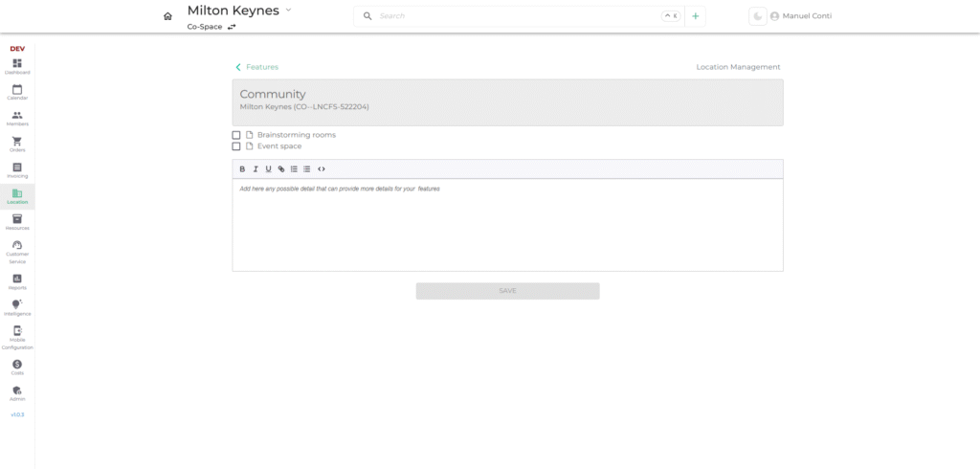This screenshot has height=469, width=980.
Task: Click the home icon in top bar
Action: tap(168, 16)
